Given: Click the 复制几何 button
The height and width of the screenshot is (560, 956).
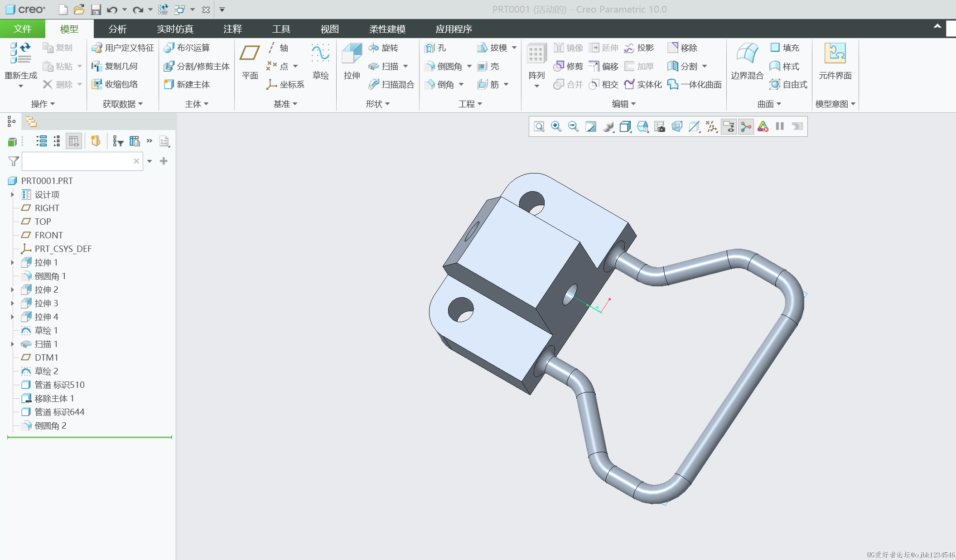Looking at the screenshot, I should pyautogui.click(x=115, y=66).
